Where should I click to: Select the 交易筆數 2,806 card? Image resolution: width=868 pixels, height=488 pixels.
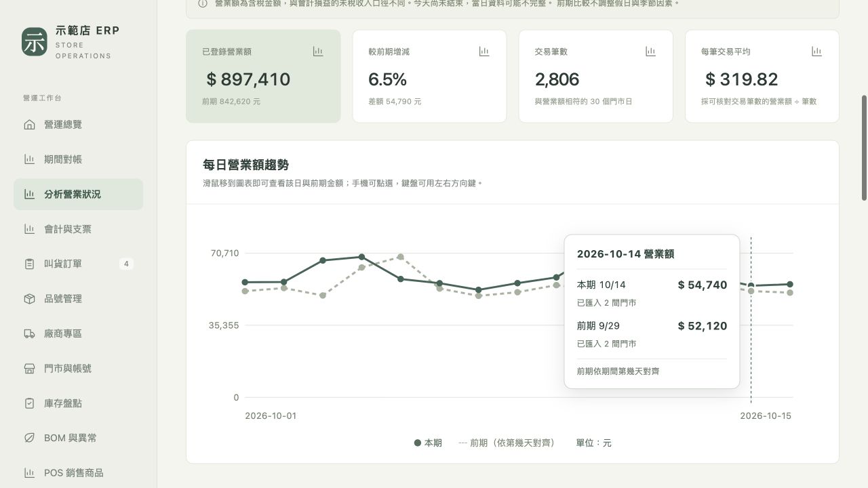595,77
